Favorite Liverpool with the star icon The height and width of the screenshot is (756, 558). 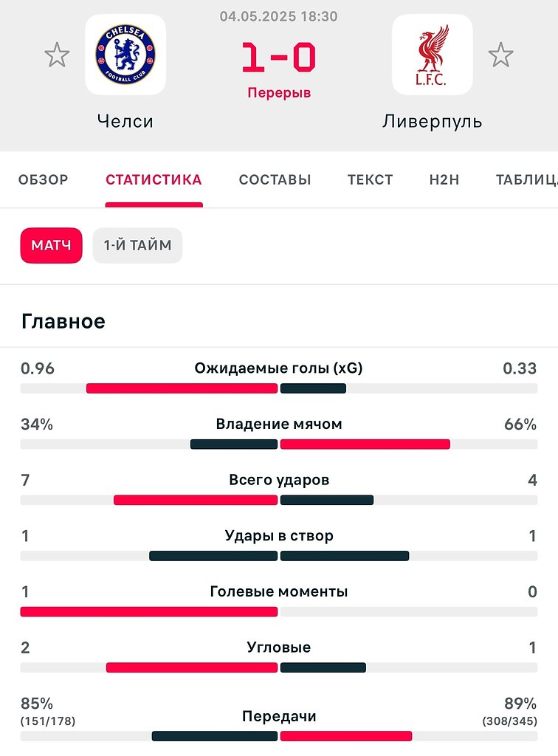pyautogui.click(x=500, y=55)
